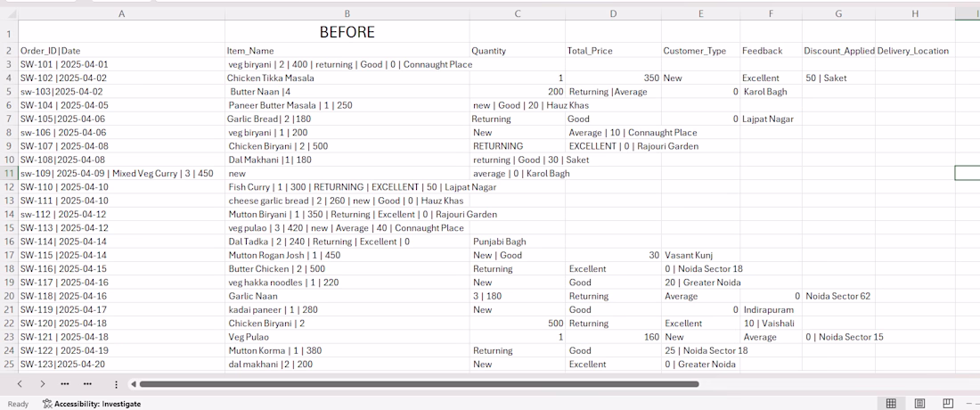Open the Accessibility: Investigate checker

(91, 404)
